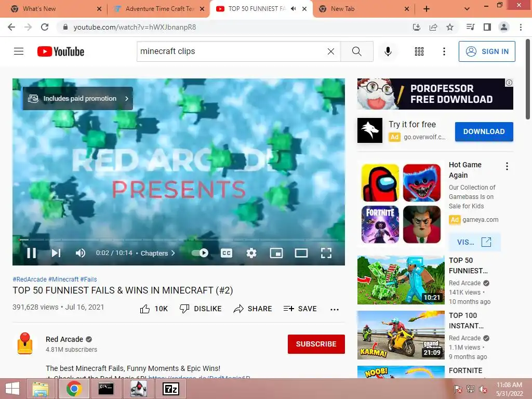Click the address bar URL
This screenshot has width=532, height=399.
tap(135, 27)
